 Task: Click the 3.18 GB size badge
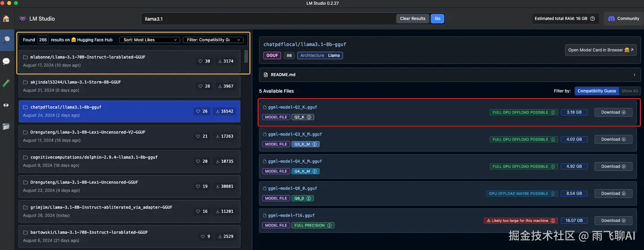point(574,112)
